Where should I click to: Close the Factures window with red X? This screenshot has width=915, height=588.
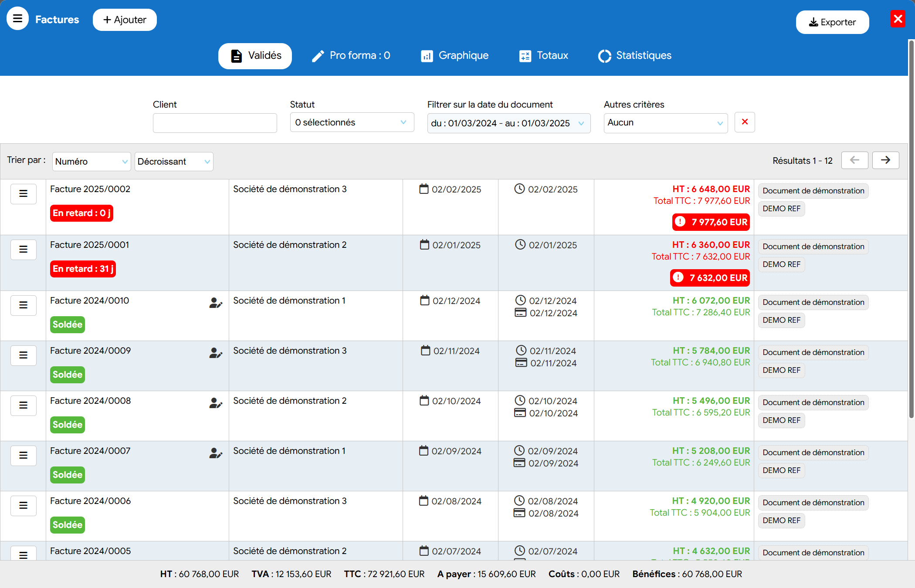(x=898, y=19)
